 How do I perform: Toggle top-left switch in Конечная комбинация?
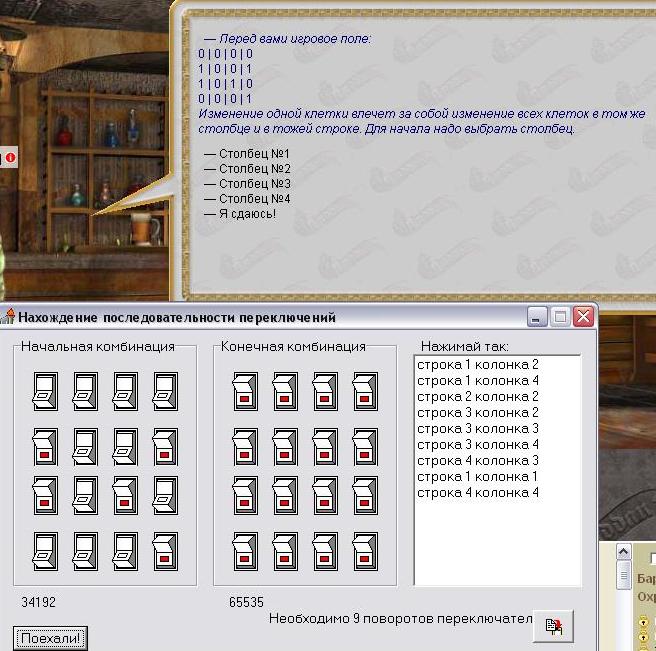(245, 391)
